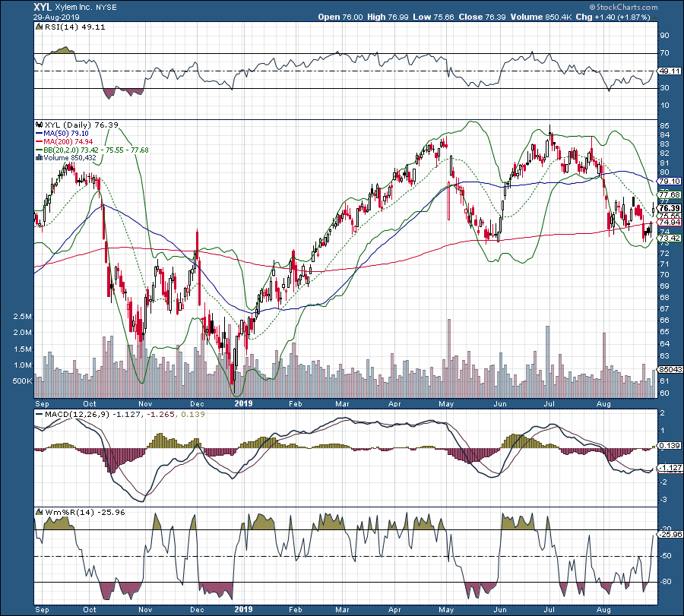Click the MACD legend line marker
This screenshot has height=616, width=684.
(40, 415)
